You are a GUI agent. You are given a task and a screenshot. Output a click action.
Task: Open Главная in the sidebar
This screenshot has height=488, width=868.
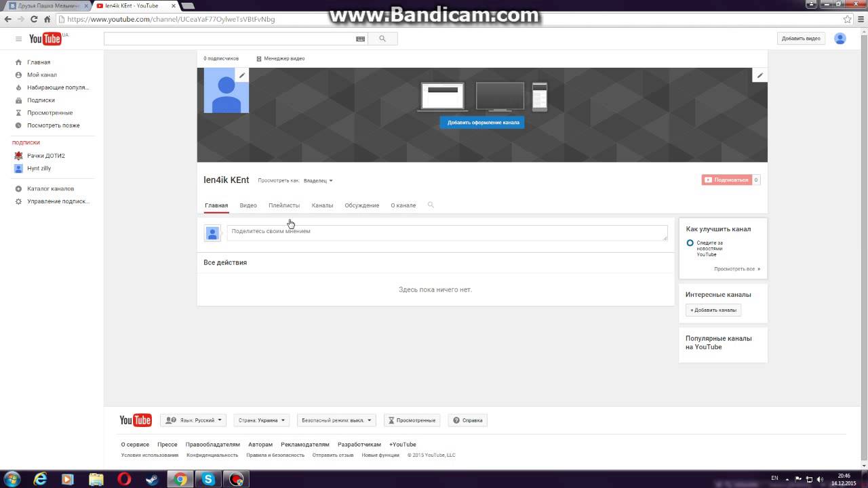point(39,62)
